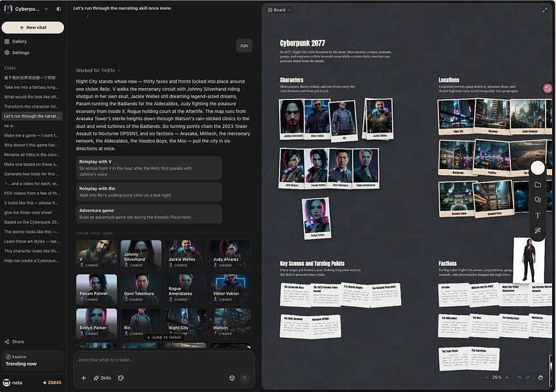
Task: Open the Johnny Silverhand card in chat
Action: point(140,254)
